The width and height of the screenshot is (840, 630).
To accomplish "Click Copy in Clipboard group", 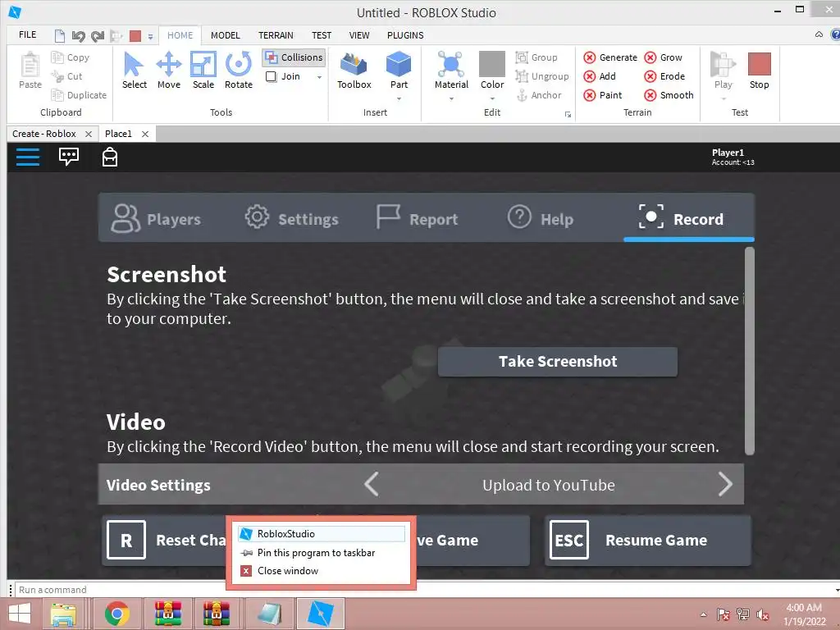I will pyautogui.click(x=71, y=57).
